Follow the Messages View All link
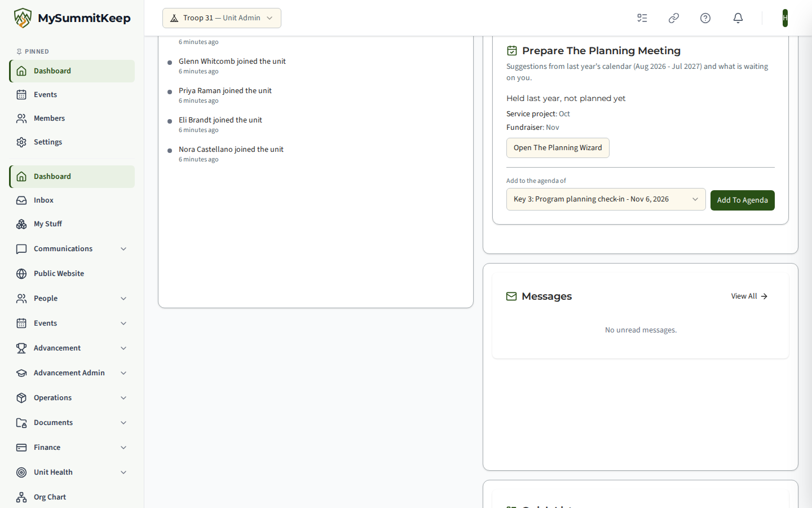This screenshot has height=508, width=812. pyautogui.click(x=749, y=296)
